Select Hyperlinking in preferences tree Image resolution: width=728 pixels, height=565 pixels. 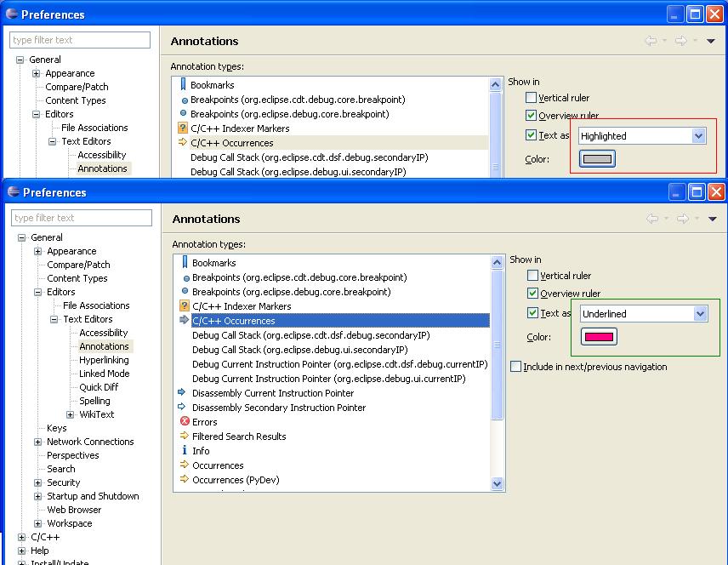tap(104, 360)
